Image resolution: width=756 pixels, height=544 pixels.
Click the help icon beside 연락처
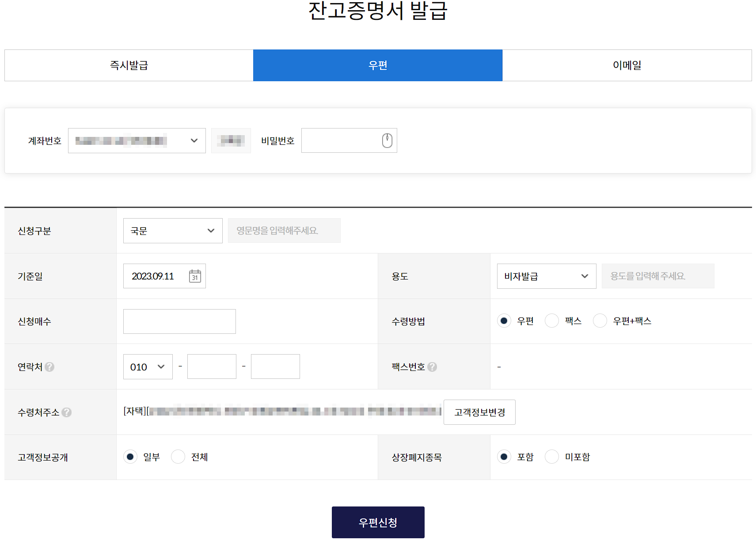(x=50, y=367)
